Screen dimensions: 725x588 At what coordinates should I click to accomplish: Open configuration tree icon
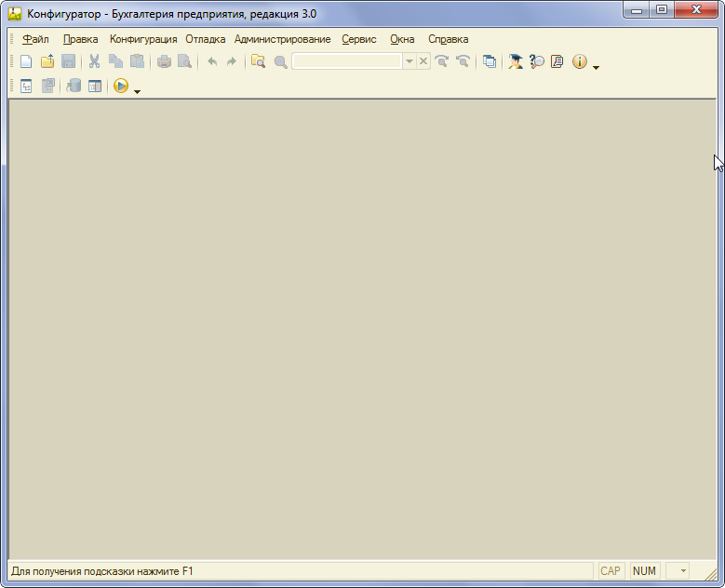click(26, 86)
